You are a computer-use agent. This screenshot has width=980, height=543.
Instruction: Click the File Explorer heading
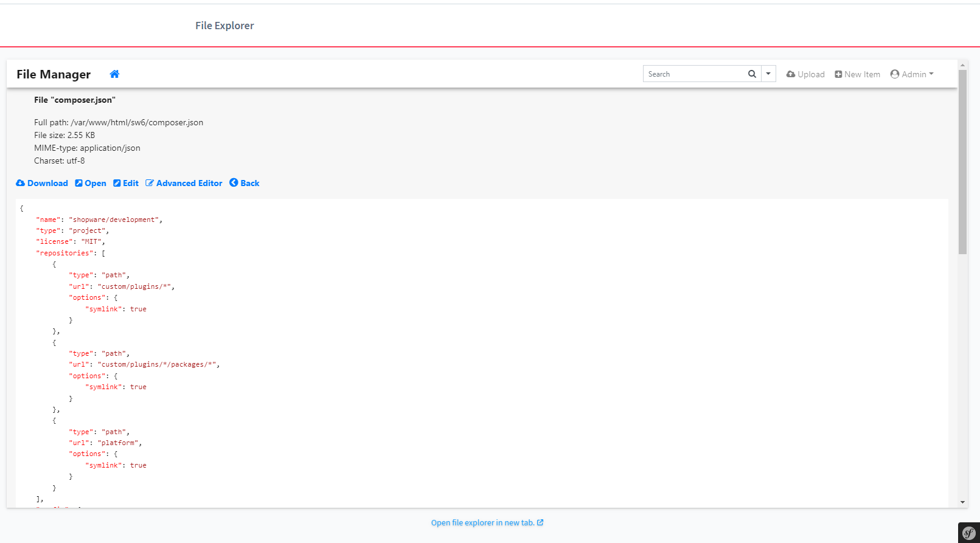click(224, 26)
